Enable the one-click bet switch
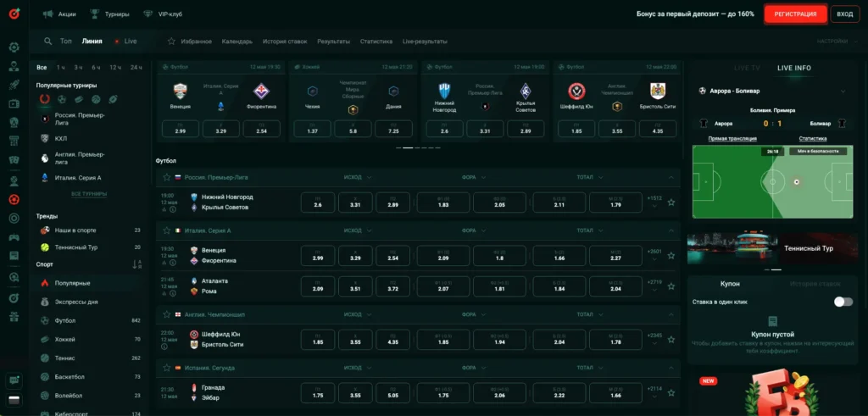The height and width of the screenshot is (416, 868). (843, 301)
